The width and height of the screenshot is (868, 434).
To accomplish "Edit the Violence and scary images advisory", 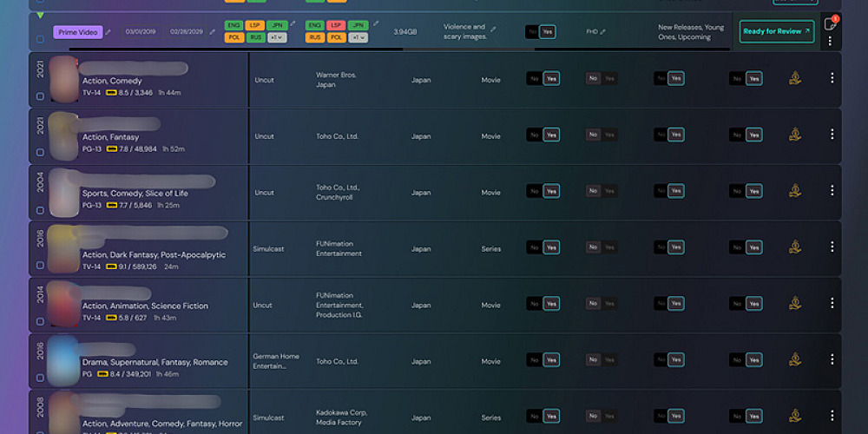I will click(x=494, y=29).
